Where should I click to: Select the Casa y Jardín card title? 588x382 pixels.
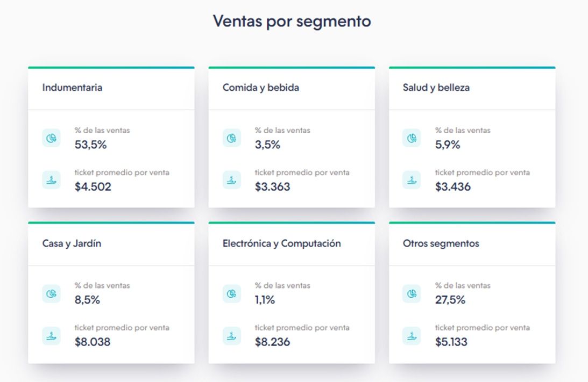click(x=72, y=243)
